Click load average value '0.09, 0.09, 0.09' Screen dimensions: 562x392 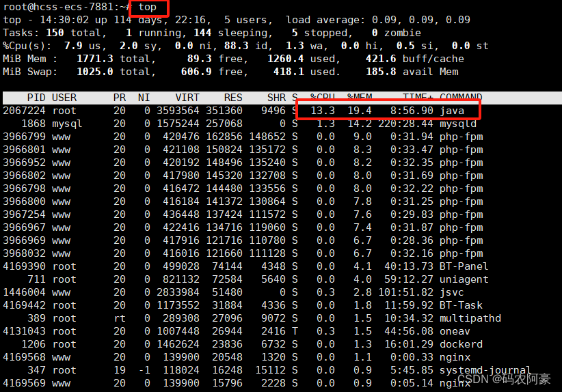click(420, 20)
